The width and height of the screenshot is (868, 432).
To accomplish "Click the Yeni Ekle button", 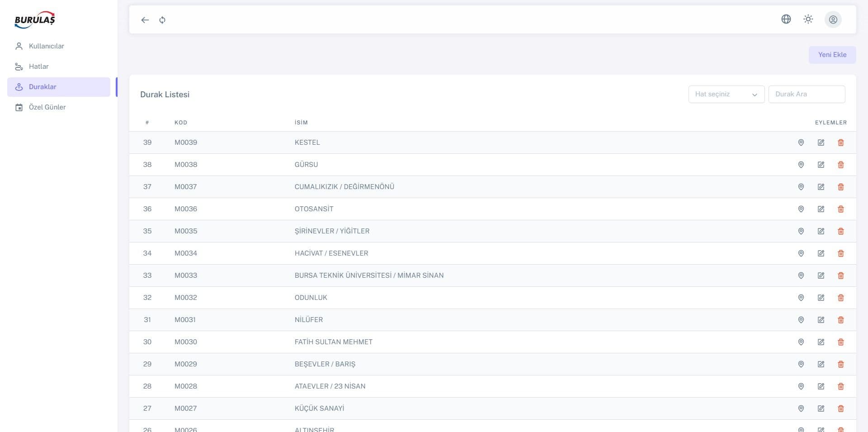I will click(832, 54).
